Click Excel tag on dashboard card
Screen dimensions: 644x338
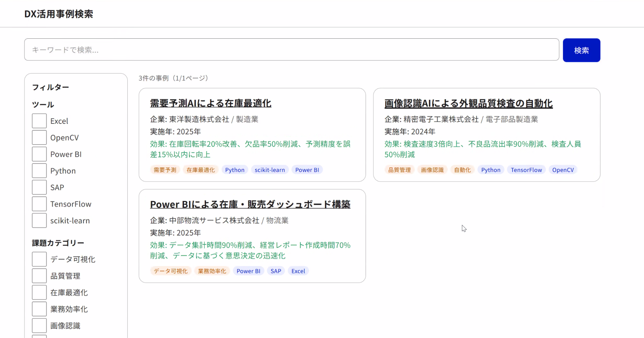click(x=298, y=271)
